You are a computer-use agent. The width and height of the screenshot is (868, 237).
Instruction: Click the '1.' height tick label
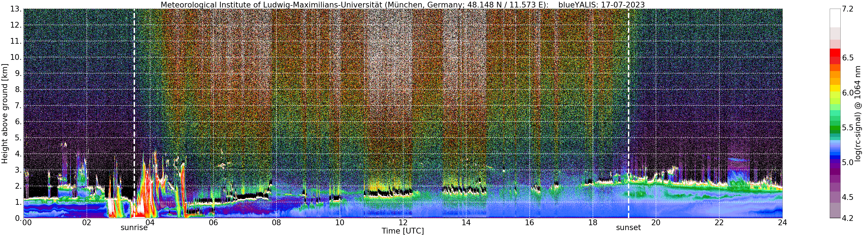click(18, 202)
